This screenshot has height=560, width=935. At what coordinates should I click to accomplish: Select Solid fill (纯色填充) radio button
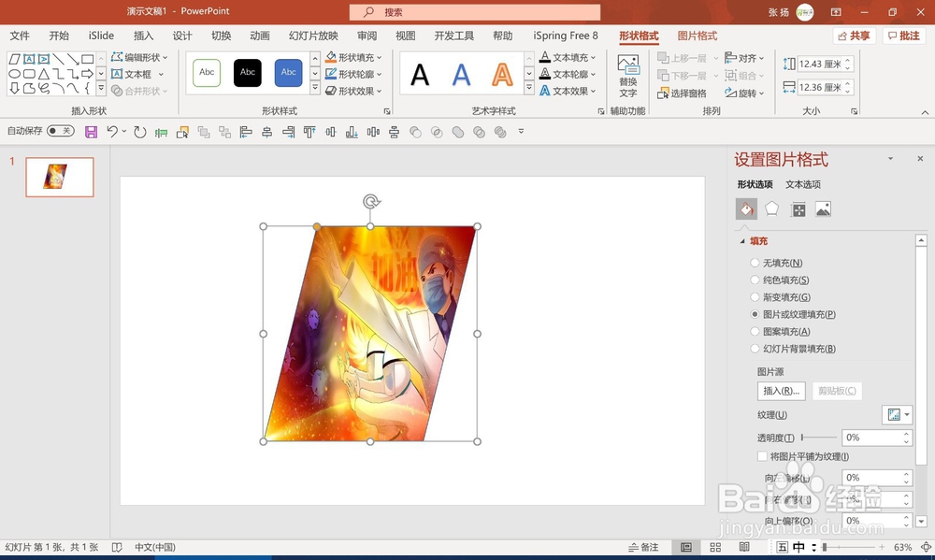(x=755, y=280)
